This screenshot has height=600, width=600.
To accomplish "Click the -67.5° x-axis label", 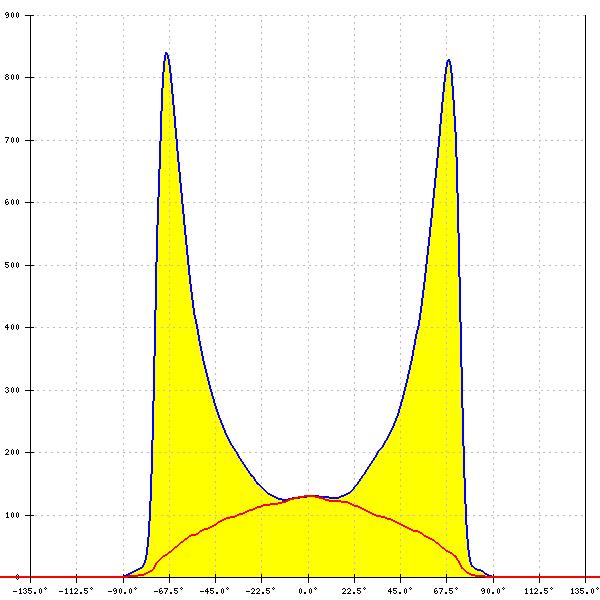I will [x=168, y=591].
